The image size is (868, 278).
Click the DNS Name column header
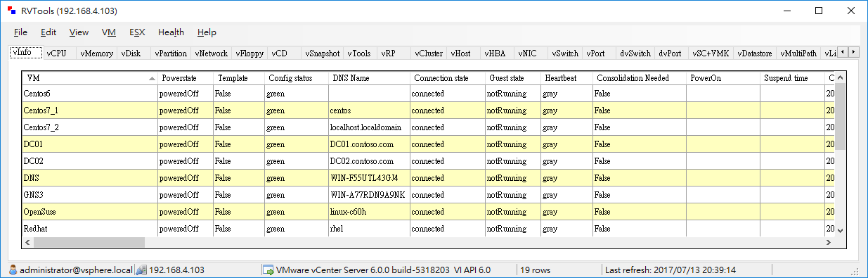click(368, 78)
